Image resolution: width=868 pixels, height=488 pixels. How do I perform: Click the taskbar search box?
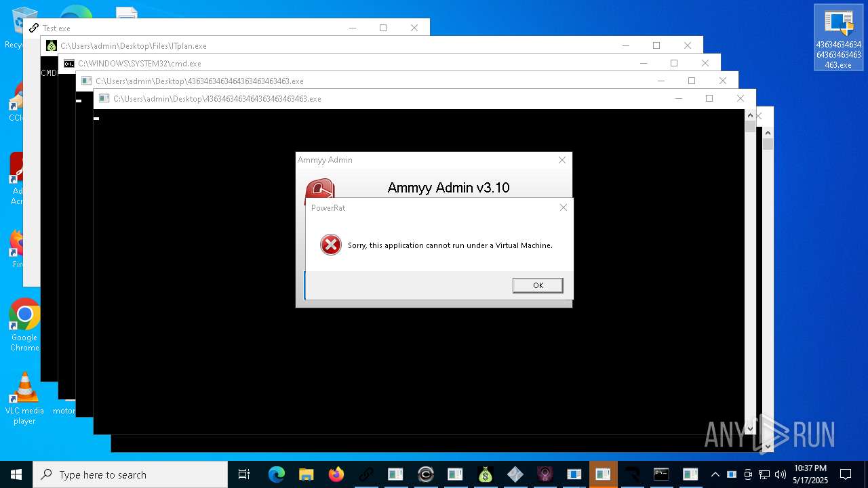pos(130,474)
